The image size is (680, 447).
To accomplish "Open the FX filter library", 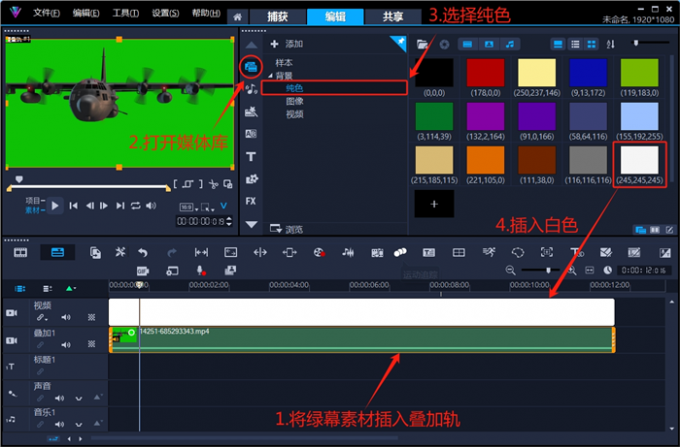I will [251, 201].
